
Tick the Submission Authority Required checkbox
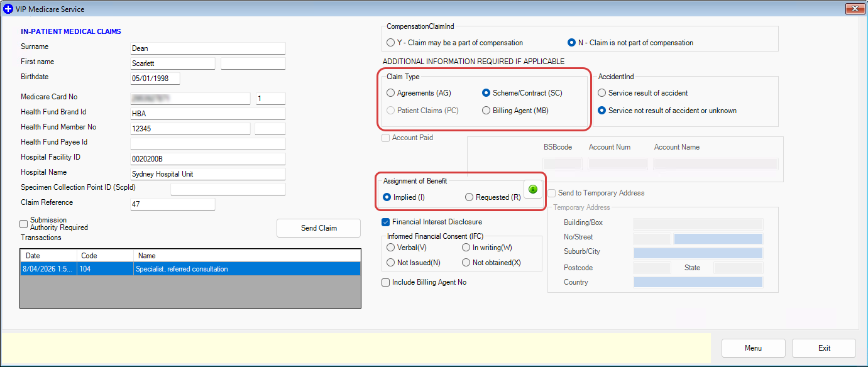pyautogui.click(x=24, y=224)
